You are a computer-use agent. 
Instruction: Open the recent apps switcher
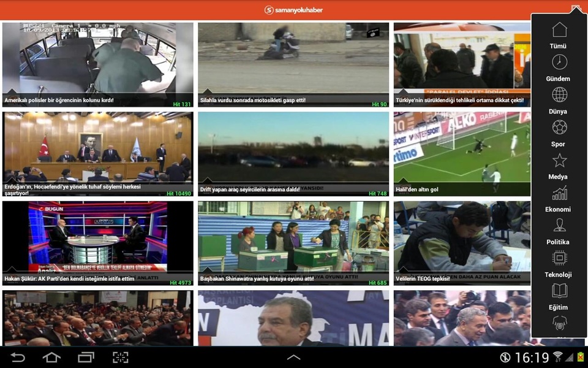pyautogui.click(x=86, y=357)
